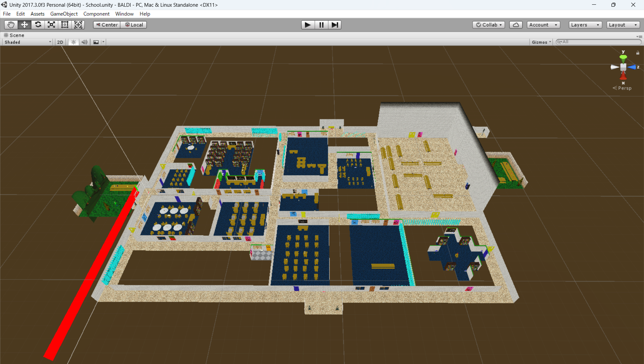The image size is (644, 364).
Task: Switch to the Scene tab
Action: pos(14,35)
